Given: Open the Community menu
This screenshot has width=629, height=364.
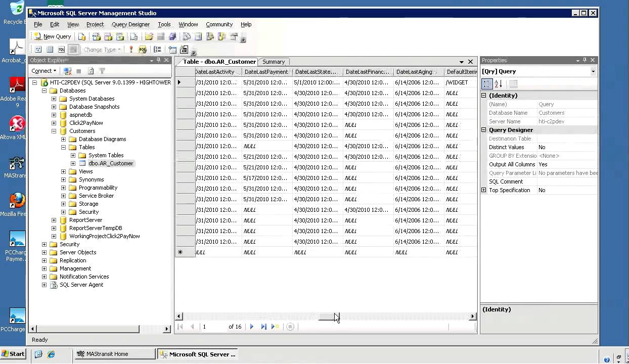Looking at the screenshot, I should (x=219, y=24).
